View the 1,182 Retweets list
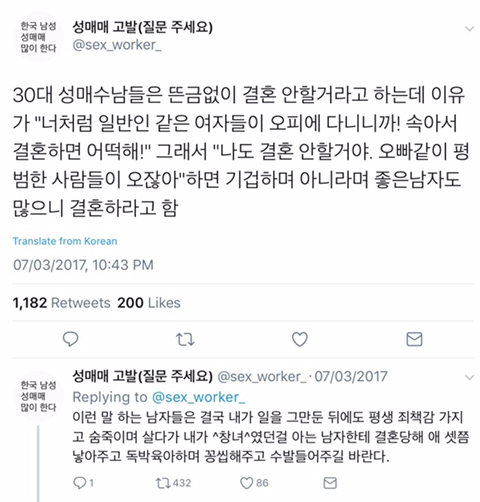The width and height of the screenshot is (480, 502). (x=61, y=303)
